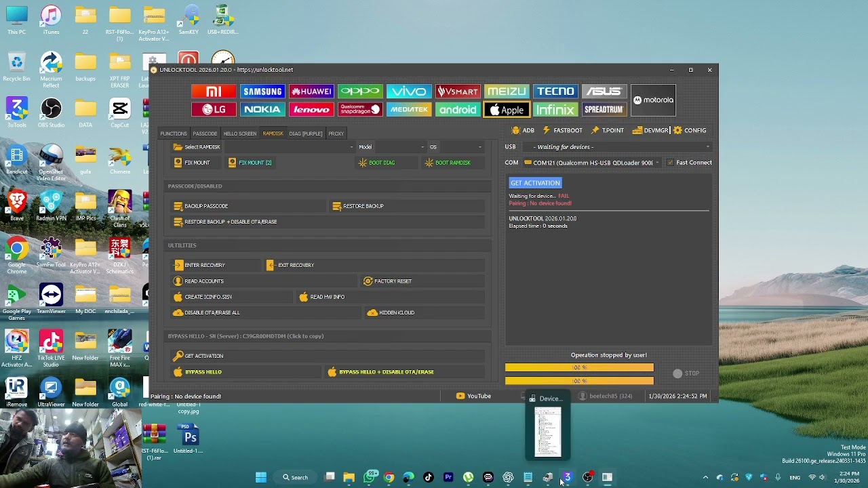Click the STOP operation button
This screenshot has width=868, height=488.
tap(686, 373)
